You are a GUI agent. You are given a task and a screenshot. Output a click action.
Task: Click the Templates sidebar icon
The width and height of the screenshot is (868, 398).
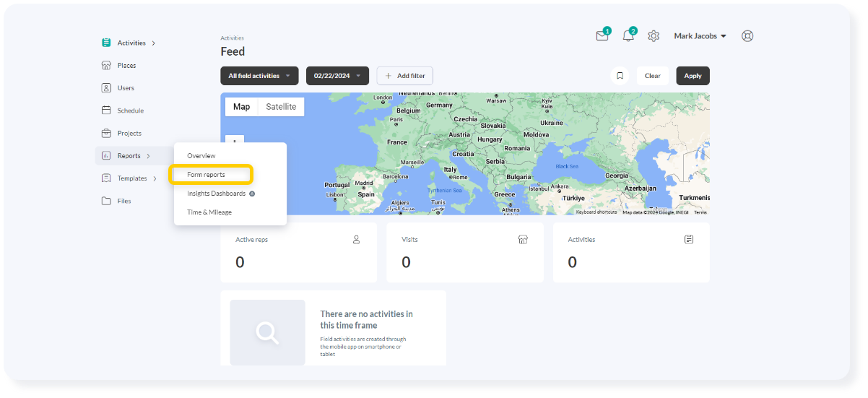pos(106,178)
